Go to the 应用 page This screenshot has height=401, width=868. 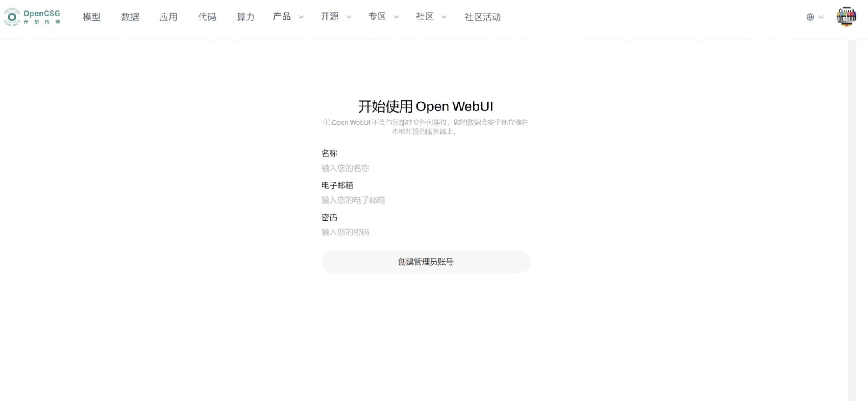(169, 17)
